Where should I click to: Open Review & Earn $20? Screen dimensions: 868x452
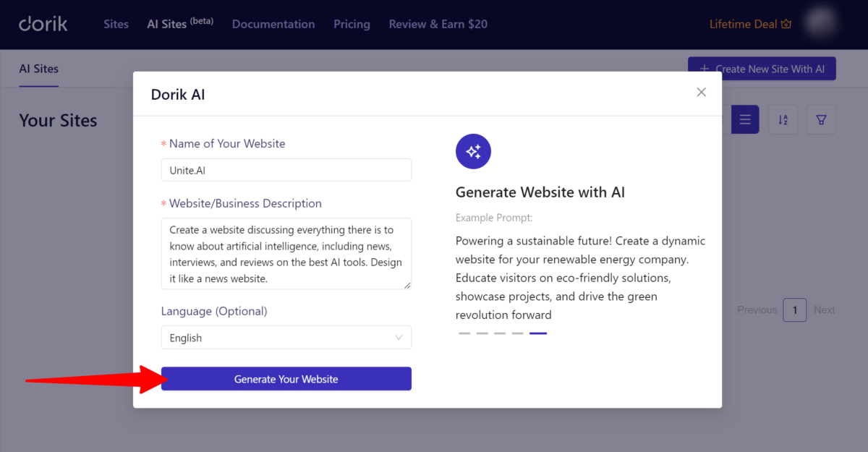[x=438, y=24]
